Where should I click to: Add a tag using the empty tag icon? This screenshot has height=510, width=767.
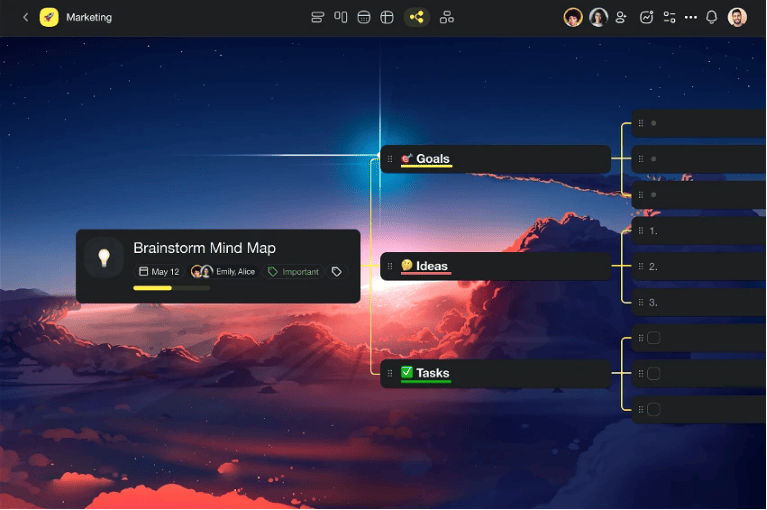[337, 272]
